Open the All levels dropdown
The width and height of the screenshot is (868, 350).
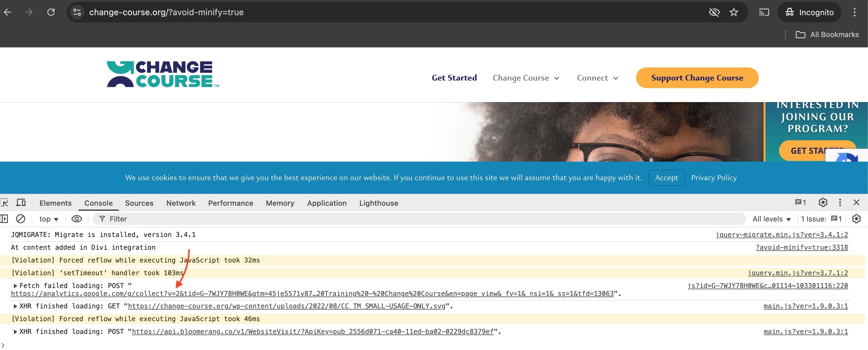pos(771,219)
